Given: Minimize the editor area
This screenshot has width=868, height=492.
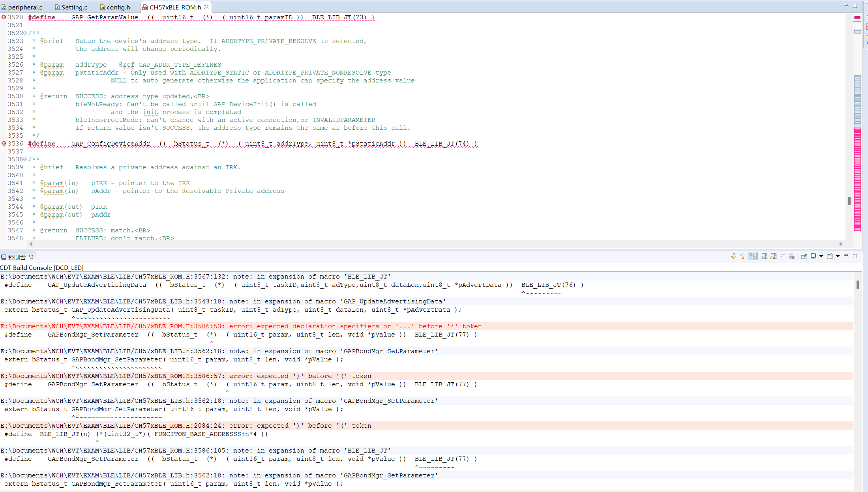Looking at the screenshot, I should click(846, 5).
